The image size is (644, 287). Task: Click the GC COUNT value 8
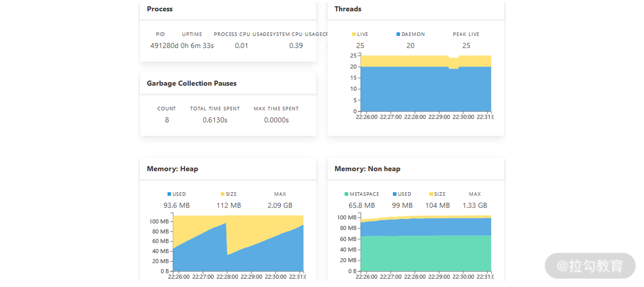167,120
